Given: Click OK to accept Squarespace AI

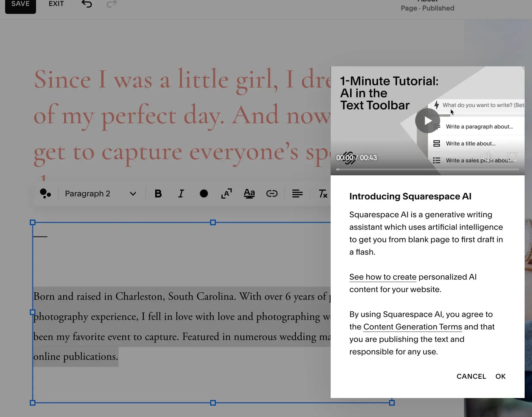Looking at the screenshot, I should (x=501, y=376).
